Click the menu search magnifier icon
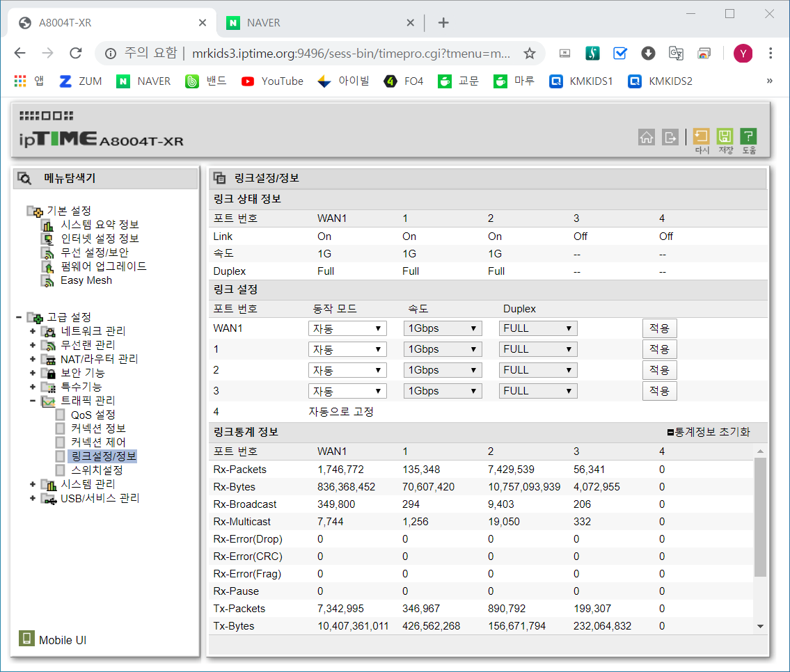The width and height of the screenshot is (790, 672). coord(24,178)
